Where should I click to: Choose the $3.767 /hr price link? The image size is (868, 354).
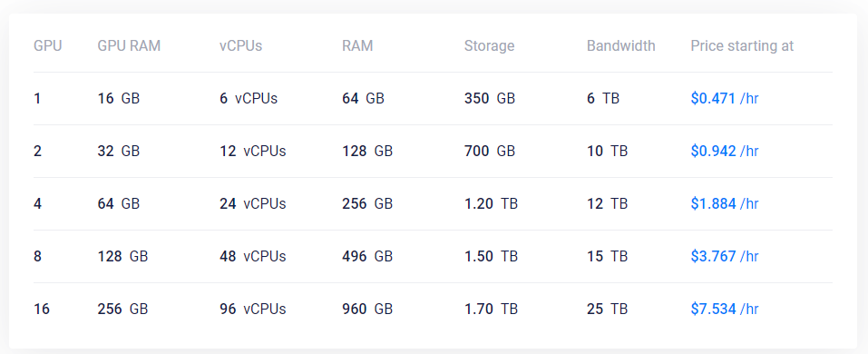724,257
